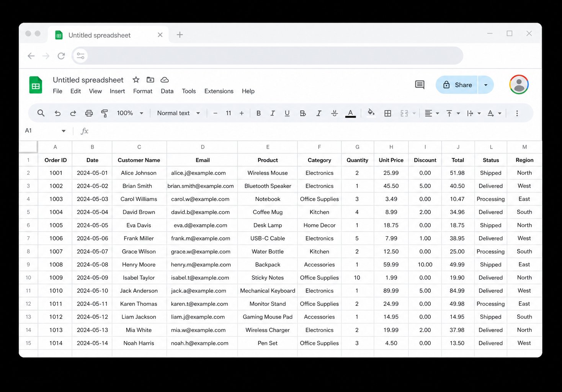Open the Extensions menu
The image size is (562, 392).
219,91
